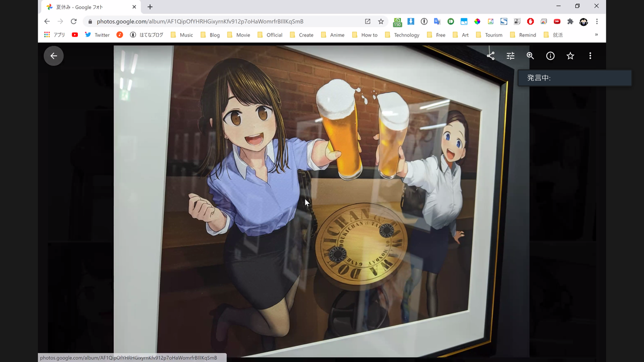This screenshot has height=362, width=644.
Task: Click the rainbow color wheel extension
Action: tap(477, 21)
